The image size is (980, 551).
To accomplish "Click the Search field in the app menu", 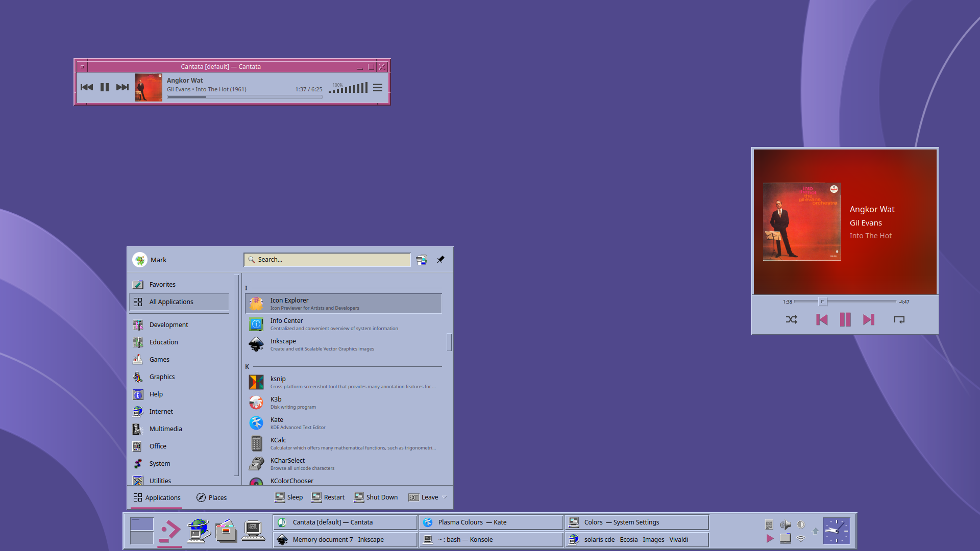I will click(x=327, y=259).
